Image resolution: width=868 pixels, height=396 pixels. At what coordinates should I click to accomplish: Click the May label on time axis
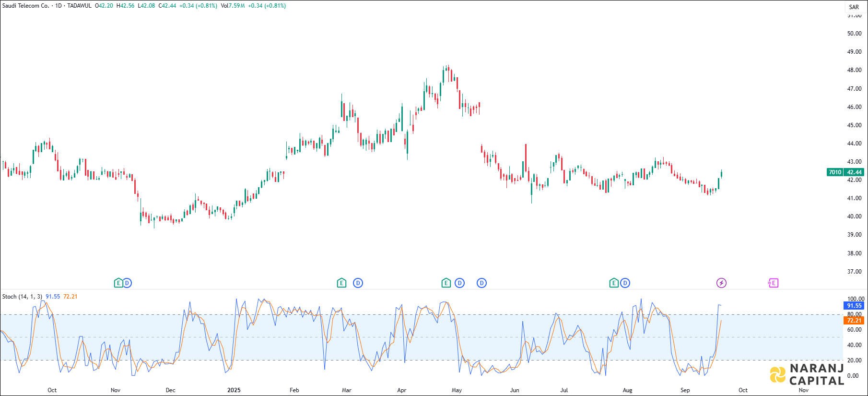[x=457, y=390]
